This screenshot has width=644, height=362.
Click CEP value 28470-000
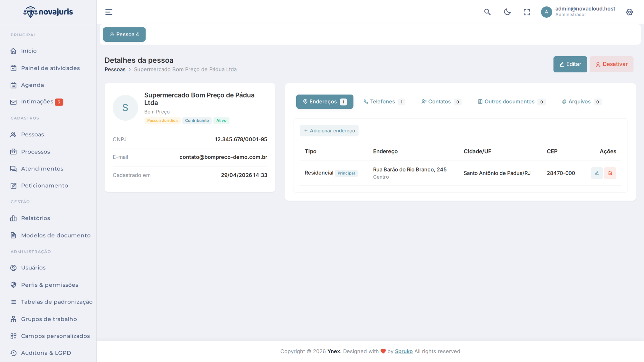pyautogui.click(x=561, y=173)
